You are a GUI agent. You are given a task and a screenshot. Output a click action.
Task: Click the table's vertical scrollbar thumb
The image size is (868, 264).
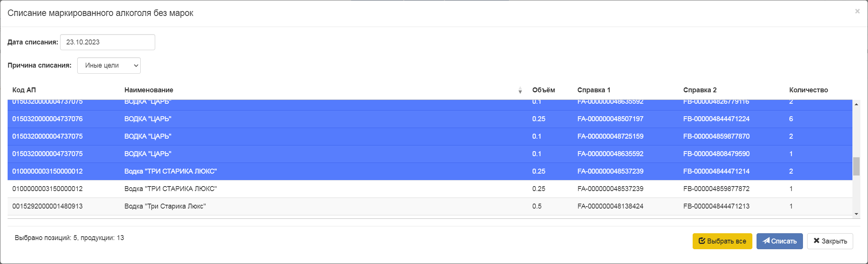857,166
